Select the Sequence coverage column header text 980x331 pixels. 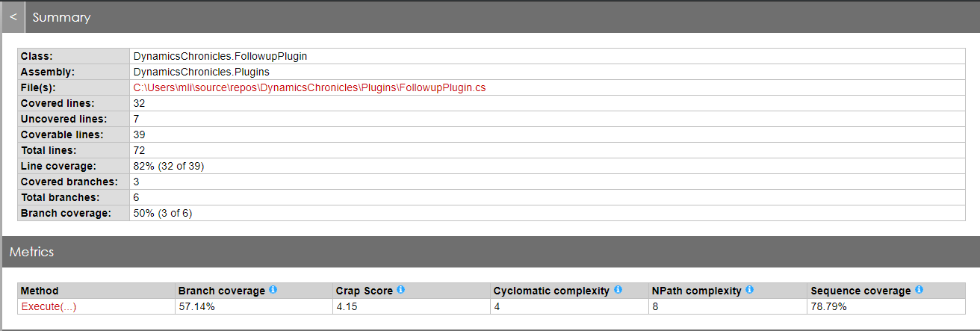[x=860, y=291]
